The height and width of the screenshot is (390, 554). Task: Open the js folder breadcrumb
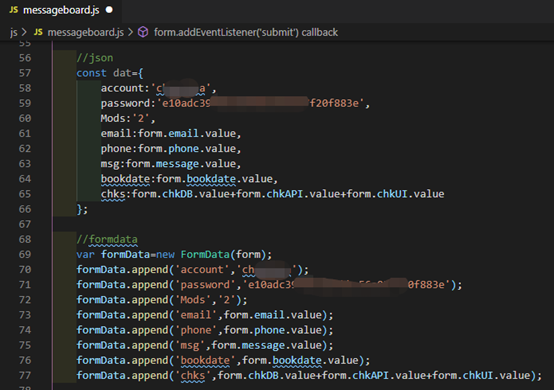pyautogui.click(x=13, y=32)
